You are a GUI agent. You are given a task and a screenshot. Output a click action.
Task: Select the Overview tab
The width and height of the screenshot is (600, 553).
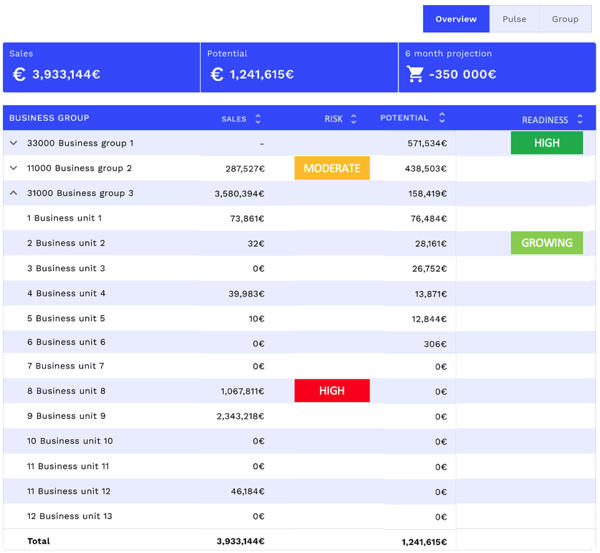456,19
